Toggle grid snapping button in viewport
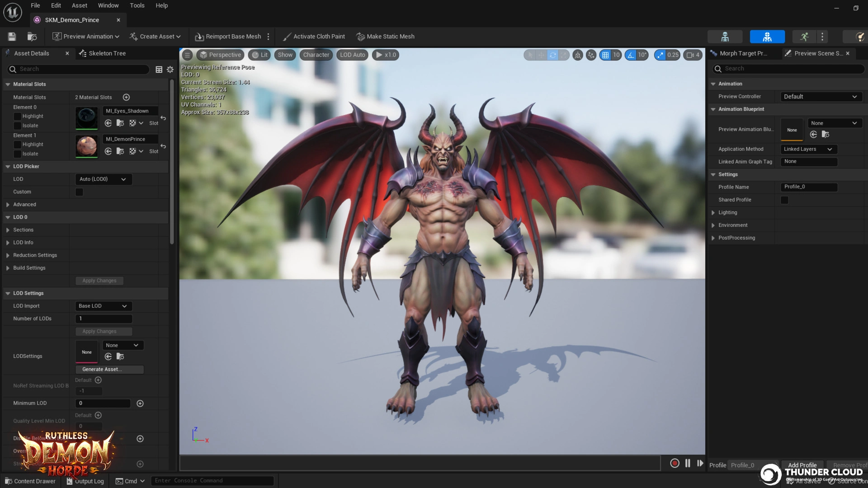The height and width of the screenshot is (488, 868). pos(605,55)
